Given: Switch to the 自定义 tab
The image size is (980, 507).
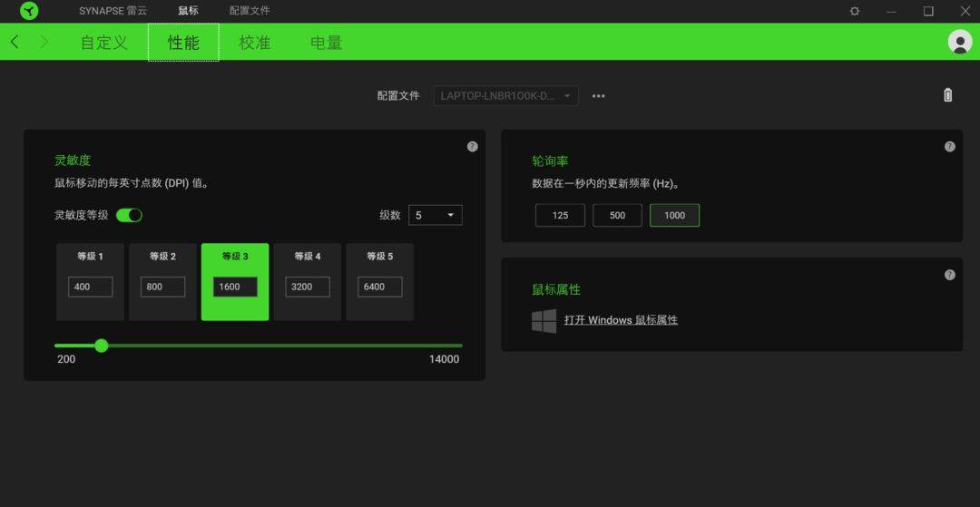Looking at the screenshot, I should click(103, 43).
